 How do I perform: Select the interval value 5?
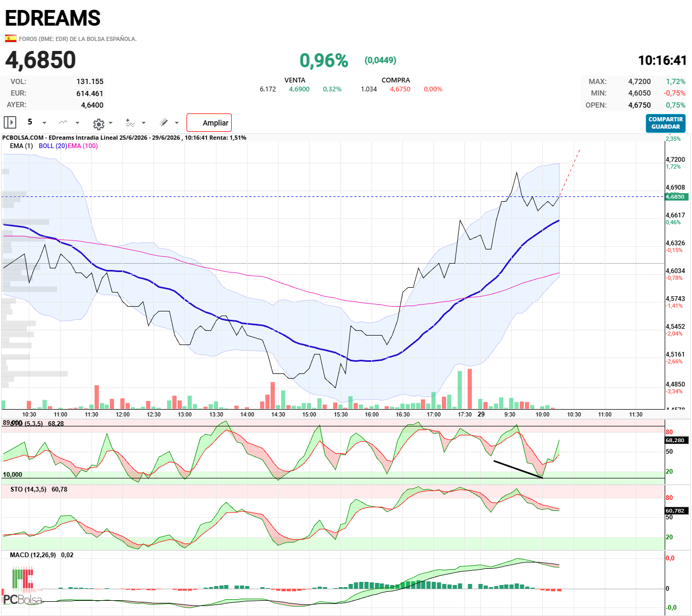(x=30, y=122)
